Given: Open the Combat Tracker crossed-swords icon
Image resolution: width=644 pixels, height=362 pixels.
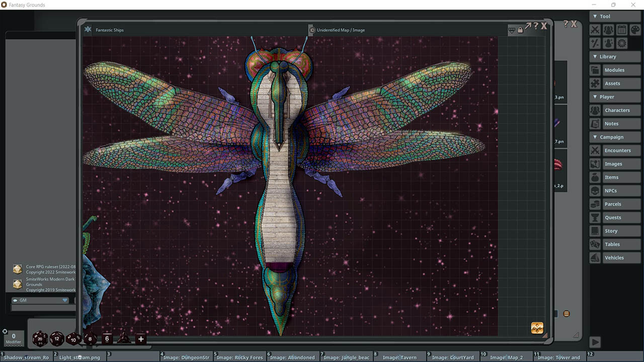Looking at the screenshot, I should pyautogui.click(x=595, y=29).
